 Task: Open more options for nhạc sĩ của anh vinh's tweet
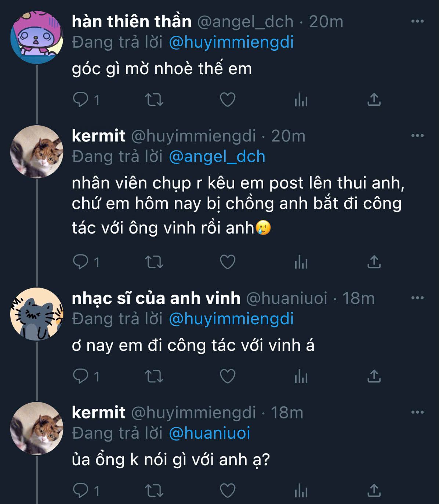(417, 298)
